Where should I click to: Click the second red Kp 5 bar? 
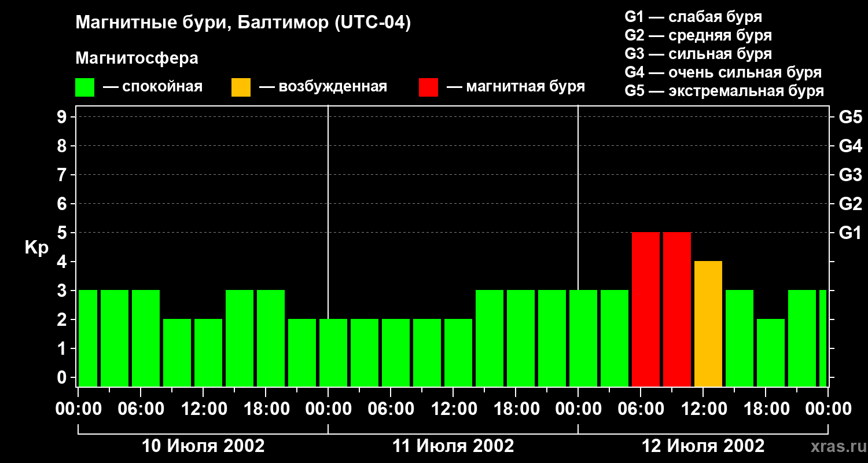pyautogui.click(x=677, y=309)
